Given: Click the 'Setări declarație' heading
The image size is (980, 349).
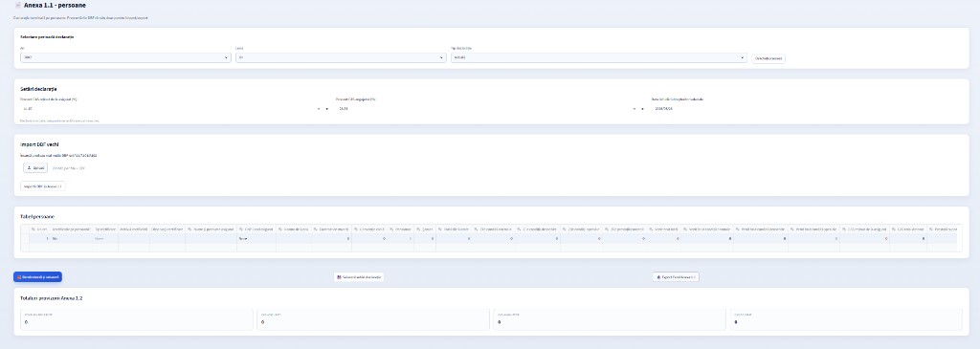Looking at the screenshot, I should click(x=38, y=89).
